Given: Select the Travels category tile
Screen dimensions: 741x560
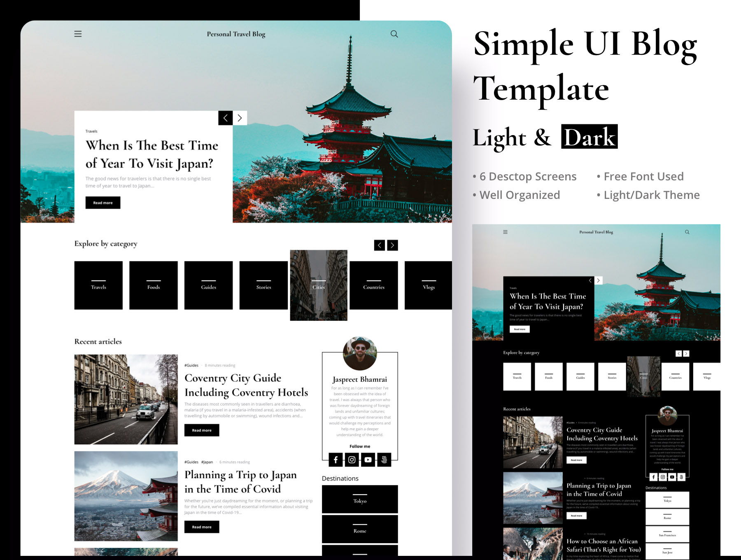Looking at the screenshot, I should coord(98,285).
